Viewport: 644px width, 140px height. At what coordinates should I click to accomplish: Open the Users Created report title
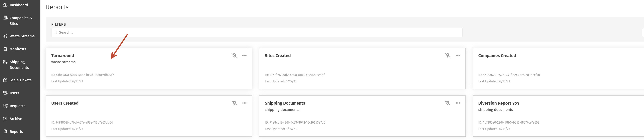65,103
